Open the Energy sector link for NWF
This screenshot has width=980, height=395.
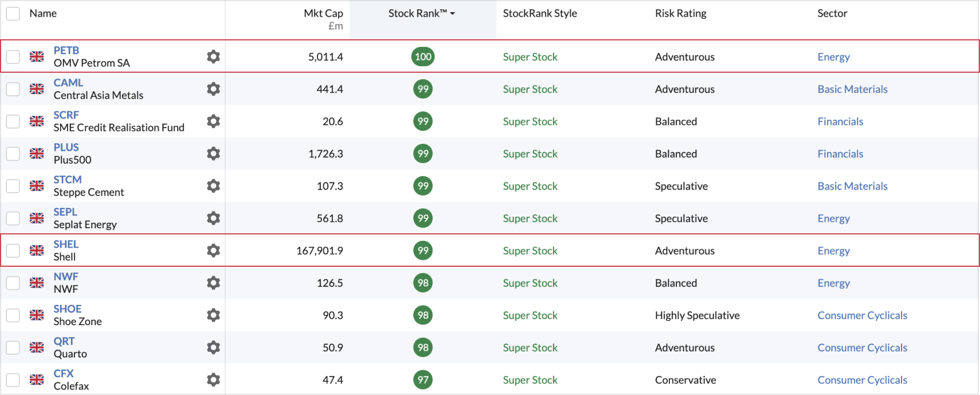point(833,283)
